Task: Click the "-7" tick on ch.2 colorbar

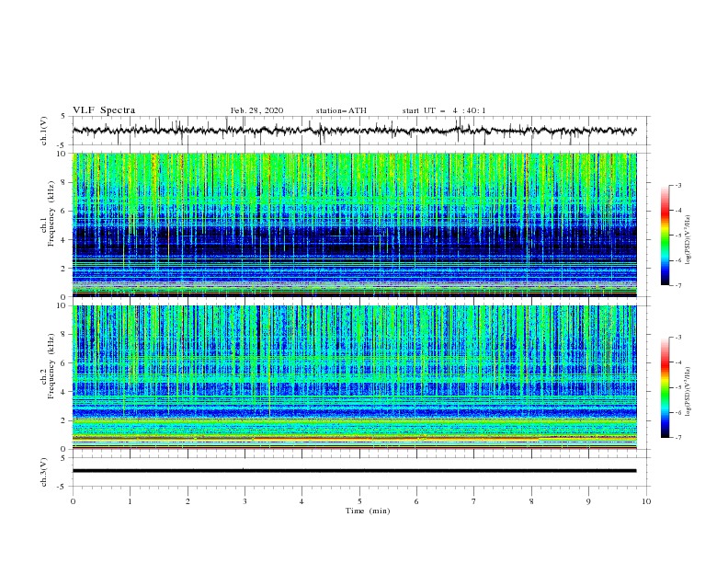Action: coord(677,438)
